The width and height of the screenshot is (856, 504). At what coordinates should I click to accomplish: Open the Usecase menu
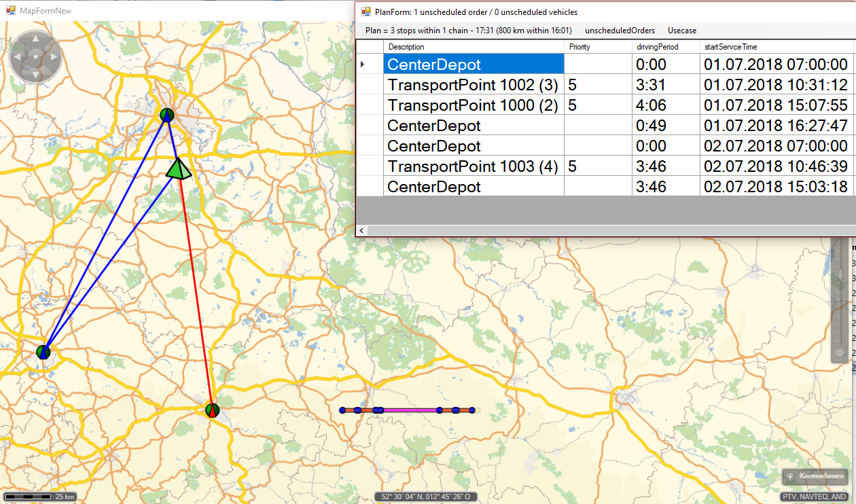[x=681, y=31]
